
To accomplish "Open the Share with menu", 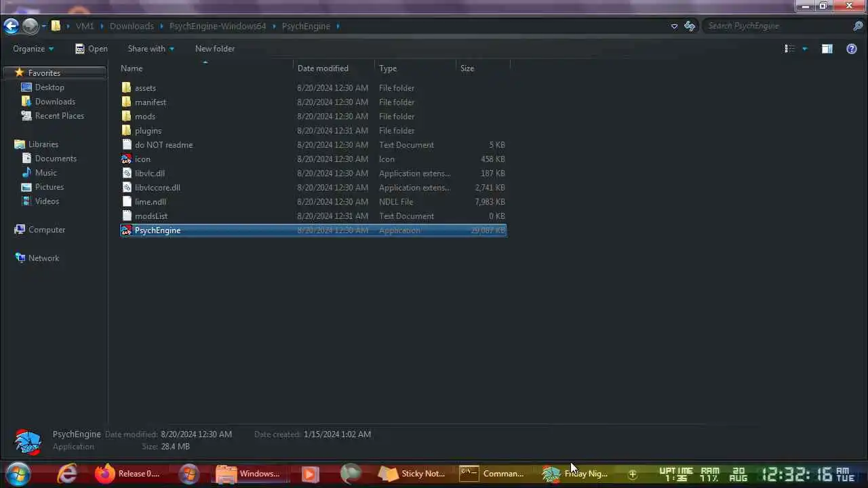I will pos(151,49).
